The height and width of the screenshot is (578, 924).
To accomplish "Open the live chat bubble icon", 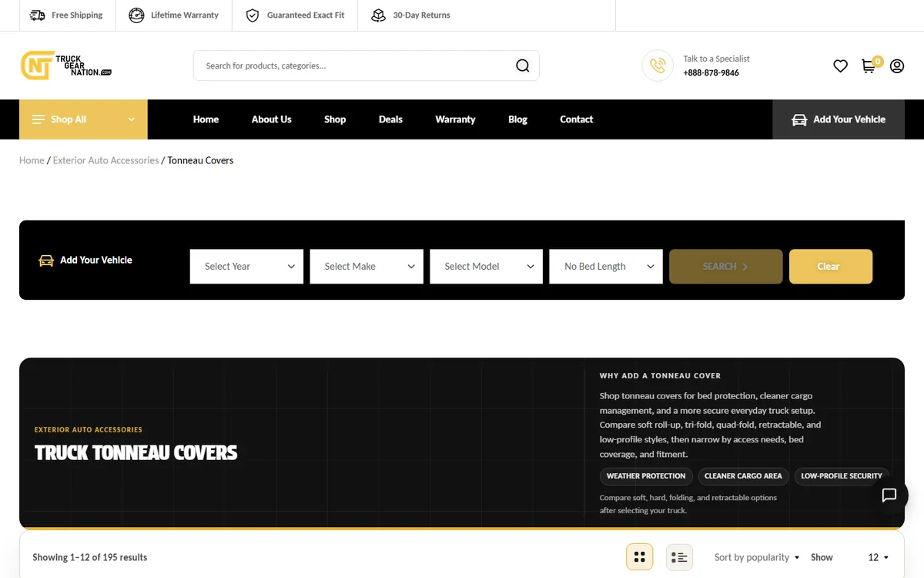I will tap(889, 496).
